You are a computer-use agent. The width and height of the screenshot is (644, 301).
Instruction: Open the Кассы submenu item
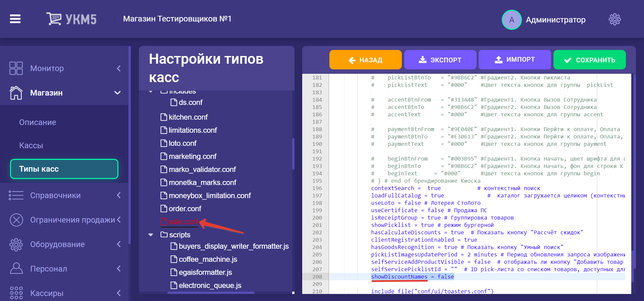(31, 145)
